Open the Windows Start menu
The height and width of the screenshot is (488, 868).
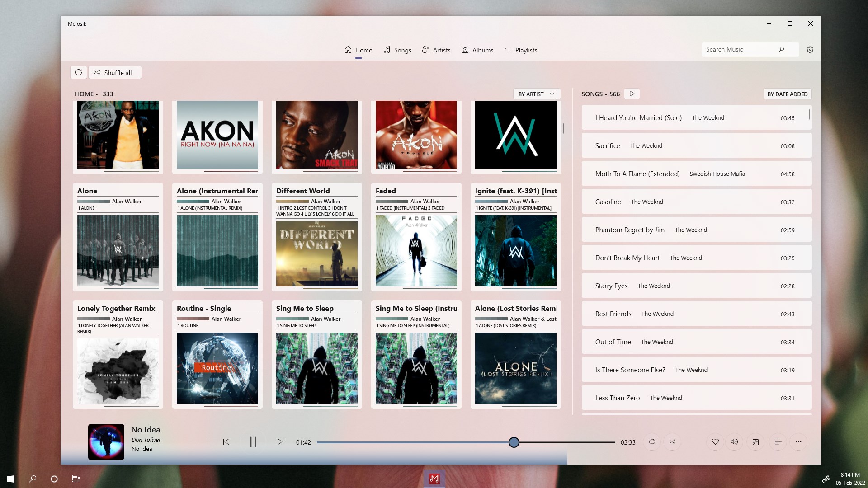[x=11, y=479]
